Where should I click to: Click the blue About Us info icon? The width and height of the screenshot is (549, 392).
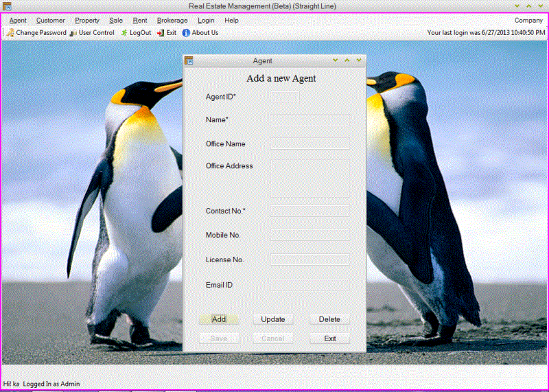[x=186, y=33]
